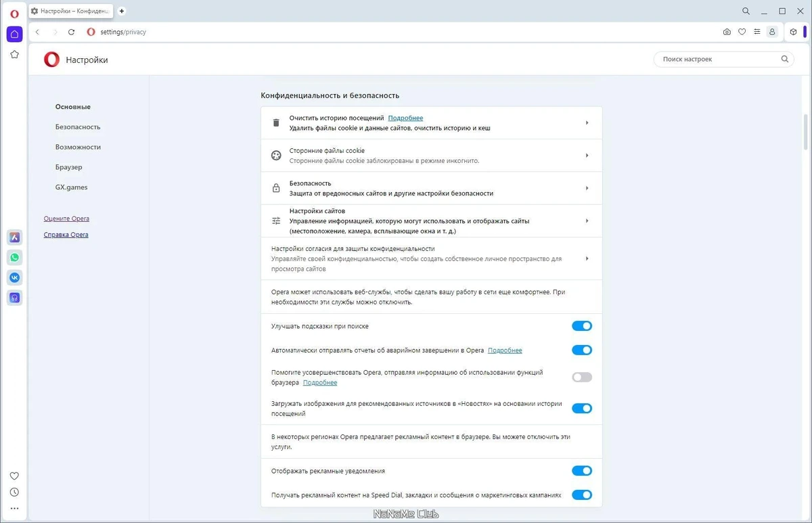Open Подробнее link for browser feature usage

click(320, 383)
